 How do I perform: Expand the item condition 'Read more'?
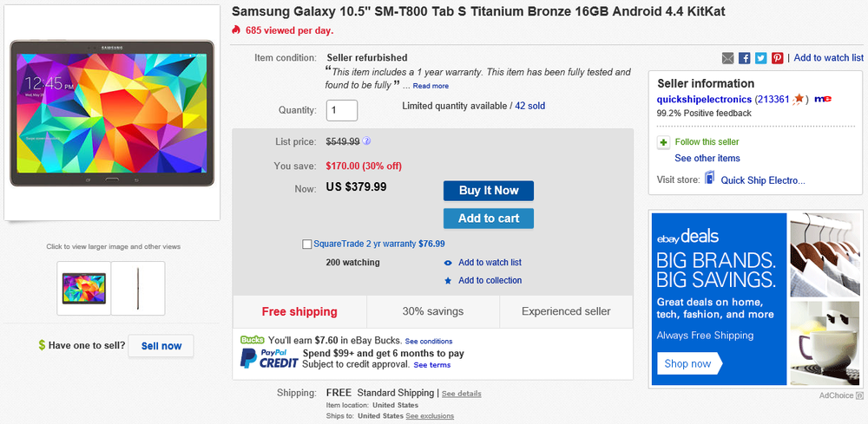click(431, 86)
